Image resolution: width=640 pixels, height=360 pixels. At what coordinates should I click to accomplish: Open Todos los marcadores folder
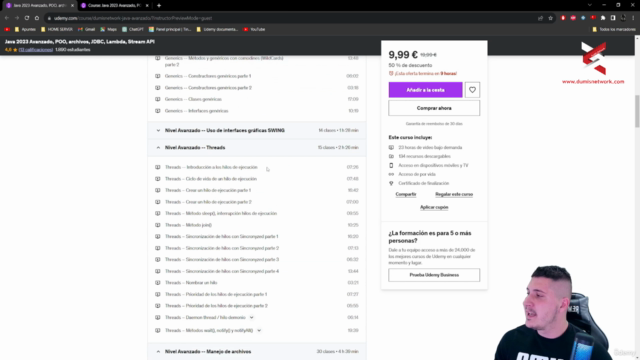click(x=614, y=29)
